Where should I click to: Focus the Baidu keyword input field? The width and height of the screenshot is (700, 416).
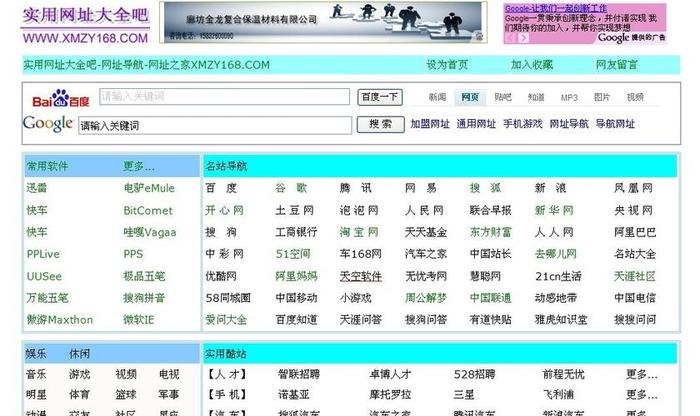[x=225, y=96]
